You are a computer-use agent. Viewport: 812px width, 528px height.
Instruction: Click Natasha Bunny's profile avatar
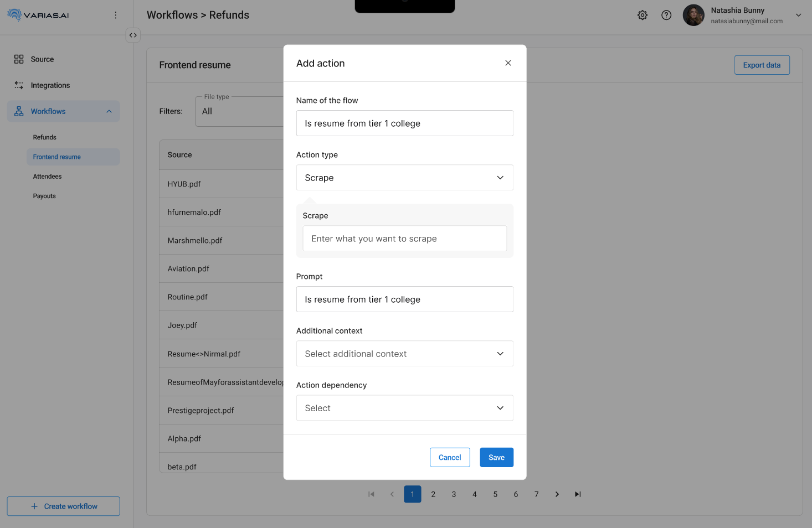(x=693, y=15)
